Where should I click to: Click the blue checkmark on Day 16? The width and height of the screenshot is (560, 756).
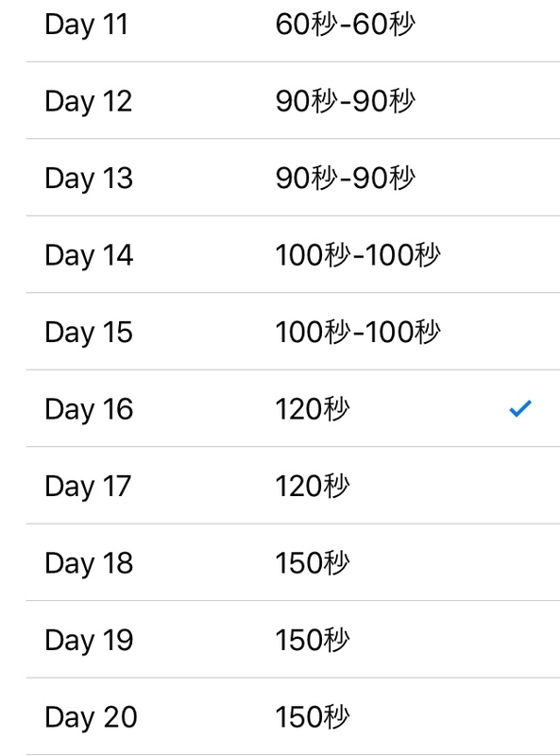click(520, 408)
